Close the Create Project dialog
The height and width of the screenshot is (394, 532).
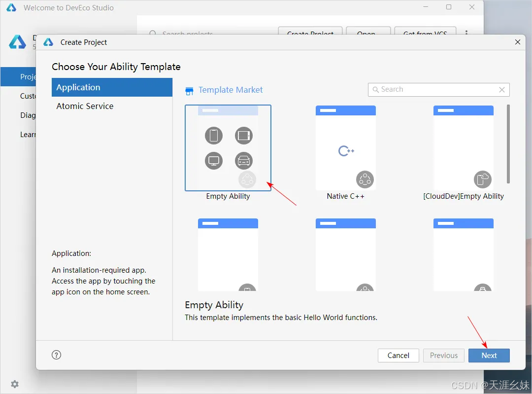tap(517, 42)
